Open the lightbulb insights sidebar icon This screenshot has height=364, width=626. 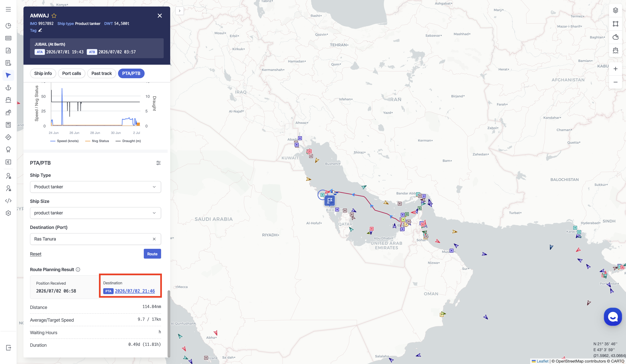(8, 149)
